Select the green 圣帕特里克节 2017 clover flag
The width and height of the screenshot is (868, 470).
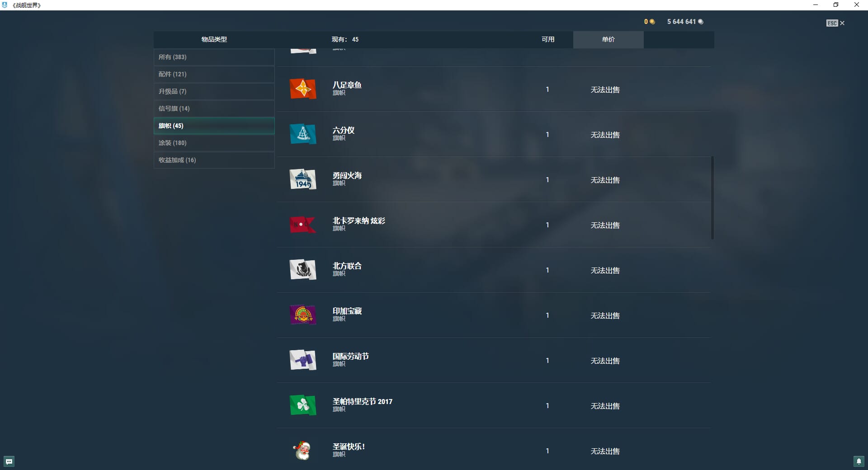coord(302,405)
